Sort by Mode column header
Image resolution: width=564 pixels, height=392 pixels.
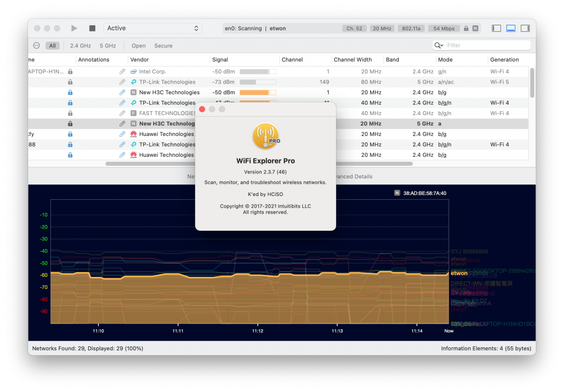click(x=445, y=59)
